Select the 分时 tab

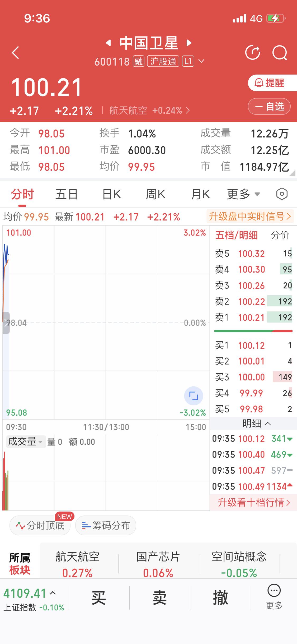tap(22, 194)
